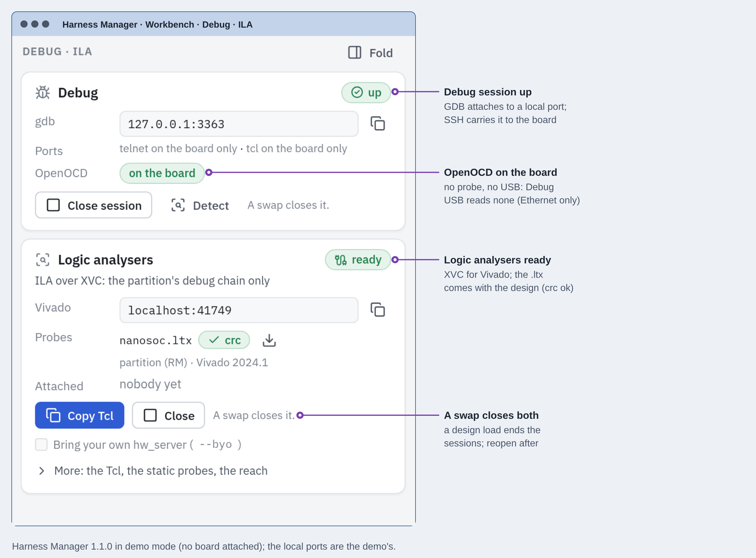Viewport: 756px width, 558px height.
Task: Click the ready status badge icon
Action: [x=340, y=260]
